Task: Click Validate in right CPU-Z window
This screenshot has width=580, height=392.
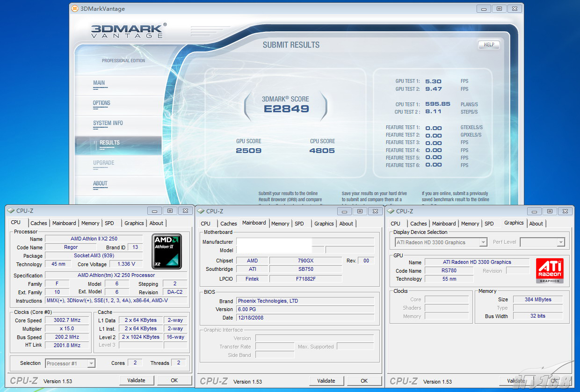Action: point(516,381)
